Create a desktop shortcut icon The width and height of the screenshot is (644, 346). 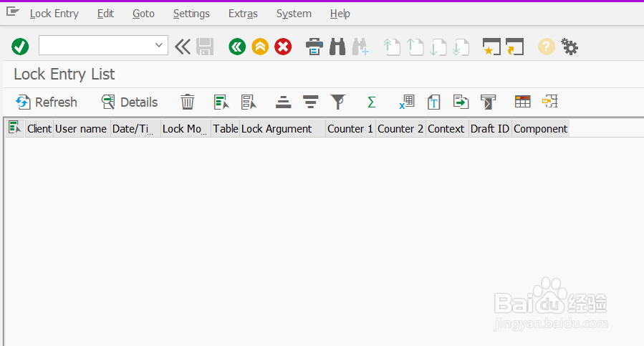514,47
